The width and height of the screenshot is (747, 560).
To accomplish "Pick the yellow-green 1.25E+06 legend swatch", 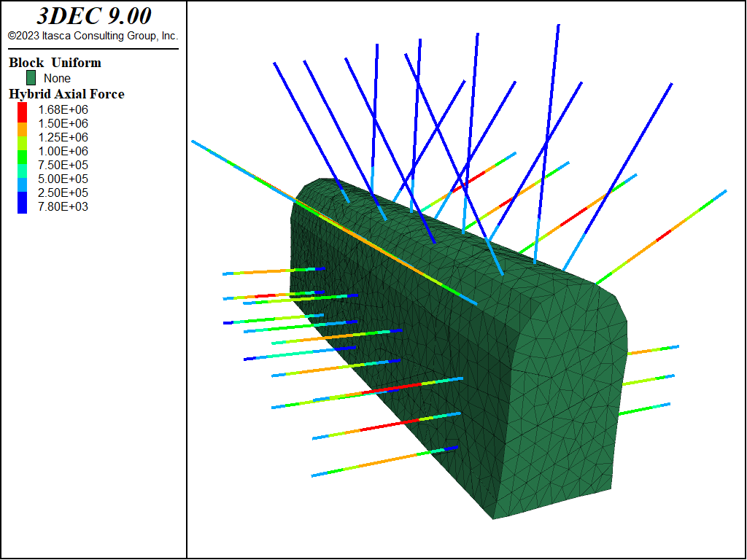I will [x=23, y=137].
